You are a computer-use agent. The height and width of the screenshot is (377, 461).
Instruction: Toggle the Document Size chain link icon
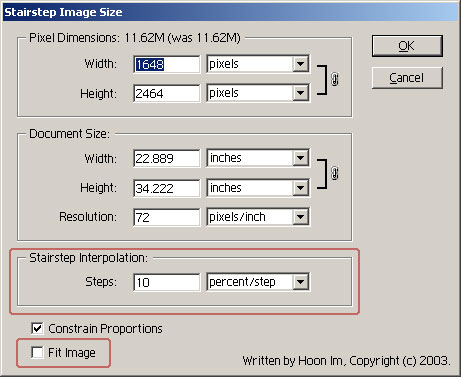tap(335, 173)
